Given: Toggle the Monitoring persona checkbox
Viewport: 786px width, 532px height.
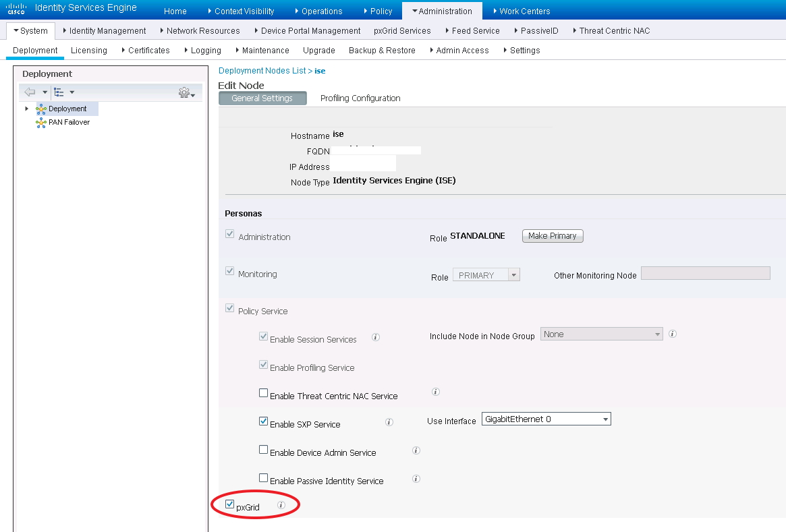Looking at the screenshot, I should (229, 271).
